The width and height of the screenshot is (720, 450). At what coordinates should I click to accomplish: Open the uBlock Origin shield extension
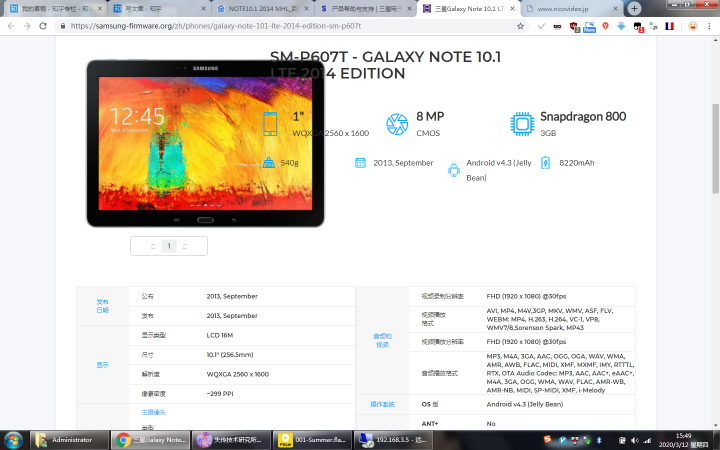point(574,27)
